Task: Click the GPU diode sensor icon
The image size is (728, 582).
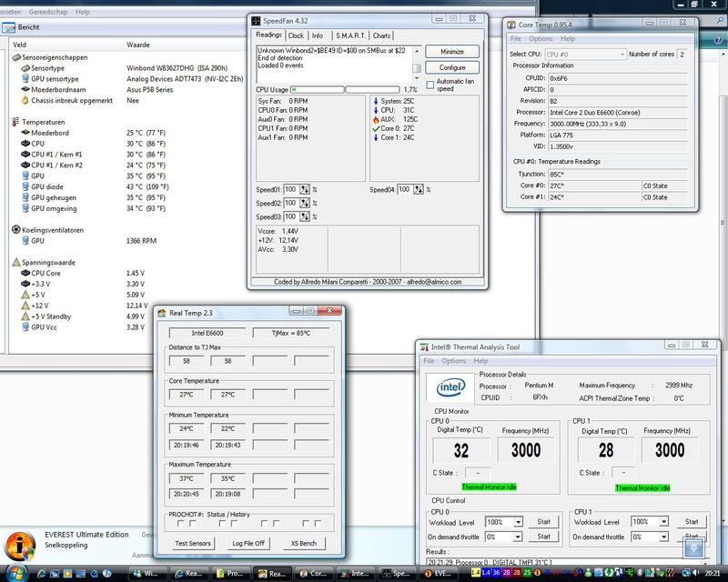Action: click(x=25, y=186)
